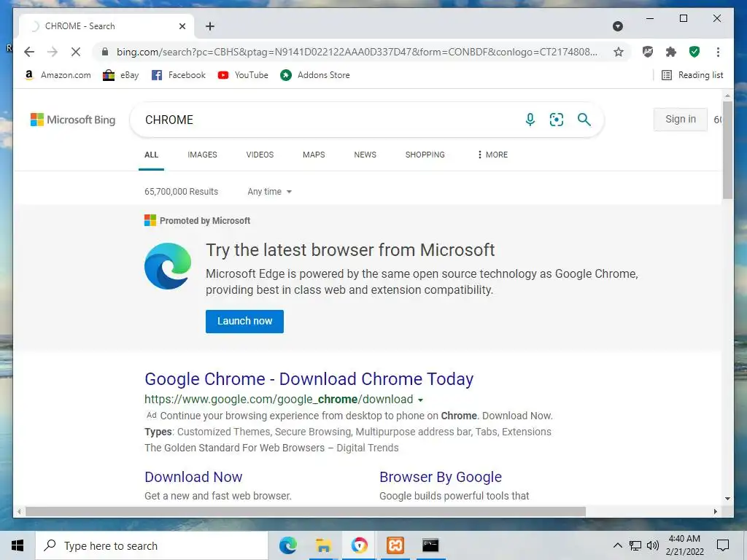Click the Launch now button

244,322
